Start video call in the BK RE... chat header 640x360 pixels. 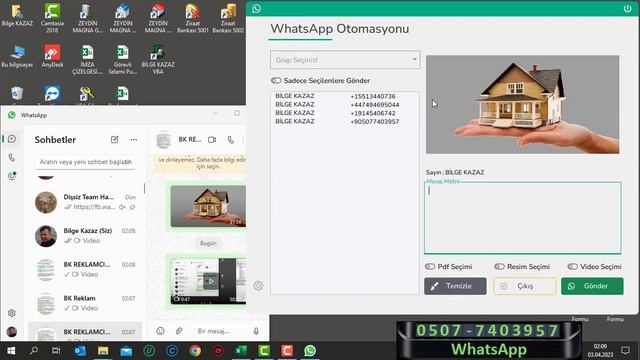[x=212, y=140]
